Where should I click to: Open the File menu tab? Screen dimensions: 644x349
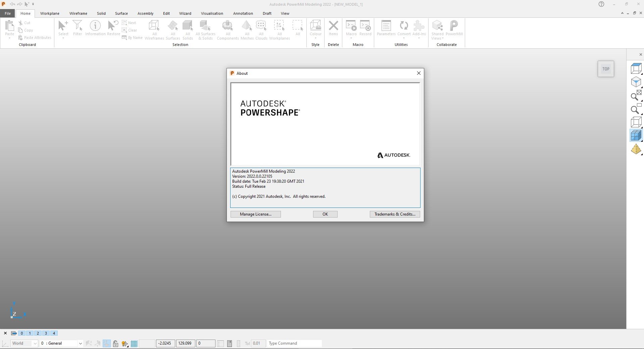click(8, 13)
